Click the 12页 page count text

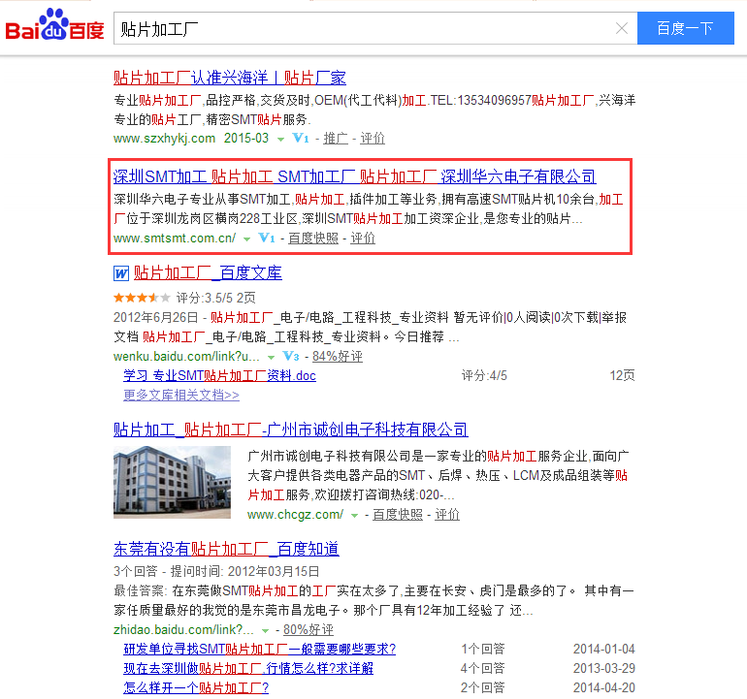pyautogui.click(x=622, y=376)
